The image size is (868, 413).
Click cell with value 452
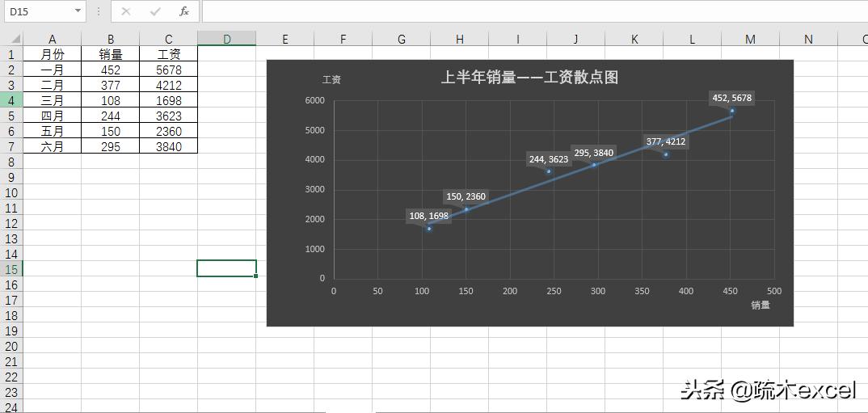(x=111, y=70)
